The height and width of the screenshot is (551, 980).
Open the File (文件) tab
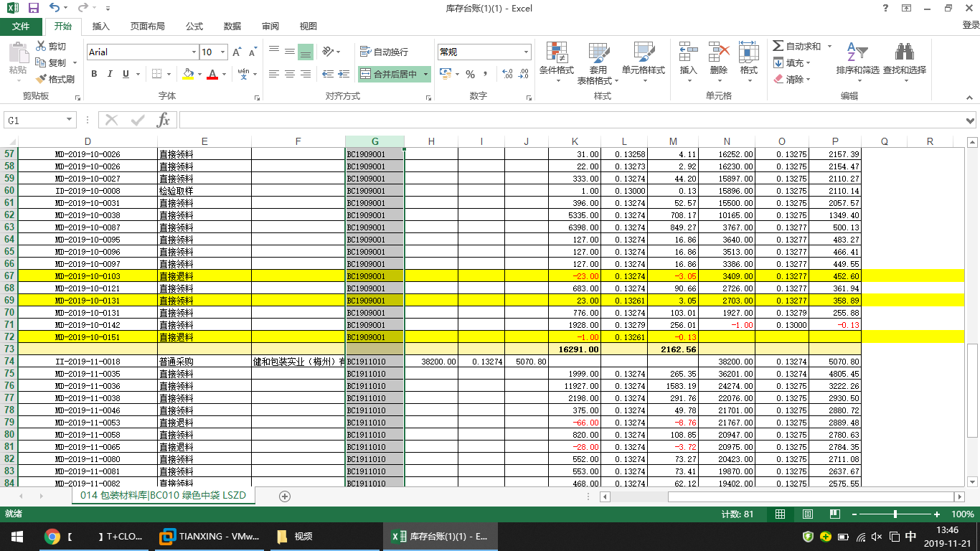tap(21, 27)
